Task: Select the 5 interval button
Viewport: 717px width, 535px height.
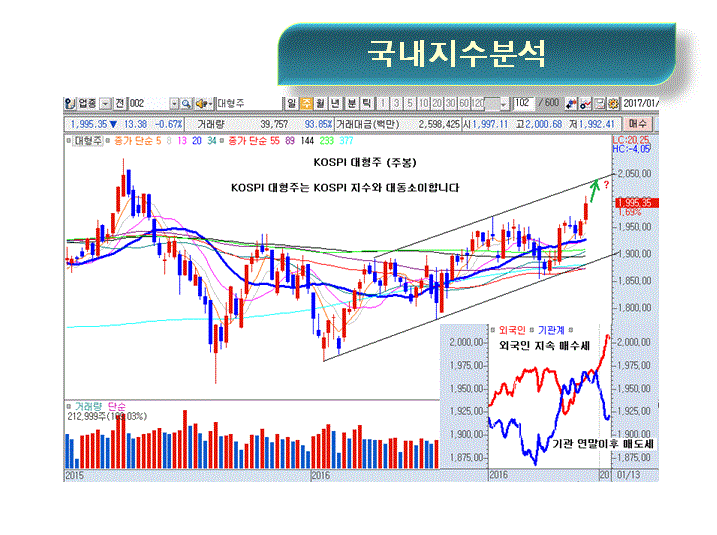Action: point(410,104)
